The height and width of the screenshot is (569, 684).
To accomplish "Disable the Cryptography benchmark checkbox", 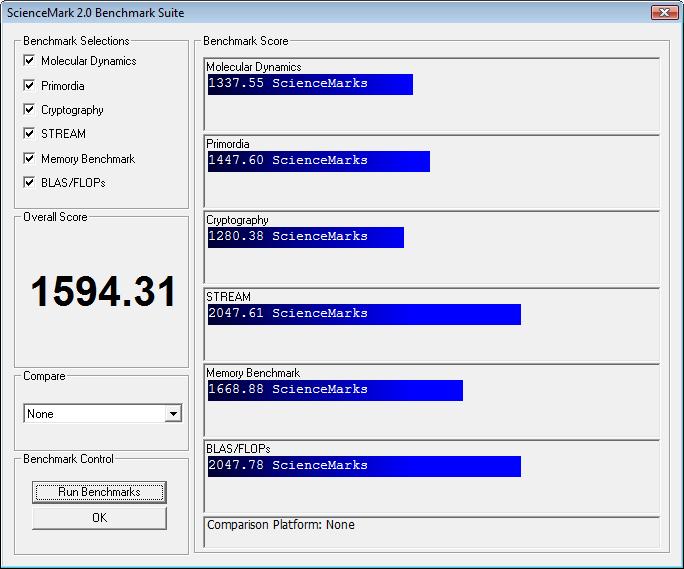I will [29, 109].
